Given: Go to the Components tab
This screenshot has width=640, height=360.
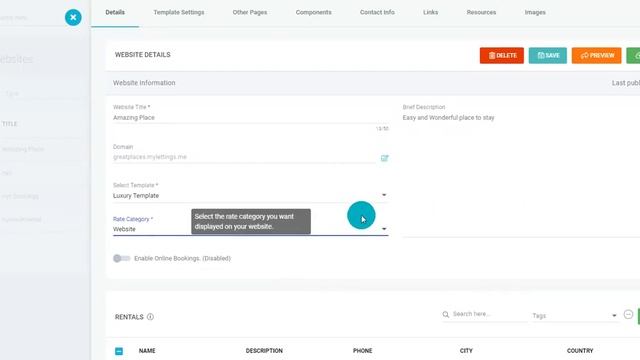Looking at the screenshot, I should point(313,13).
